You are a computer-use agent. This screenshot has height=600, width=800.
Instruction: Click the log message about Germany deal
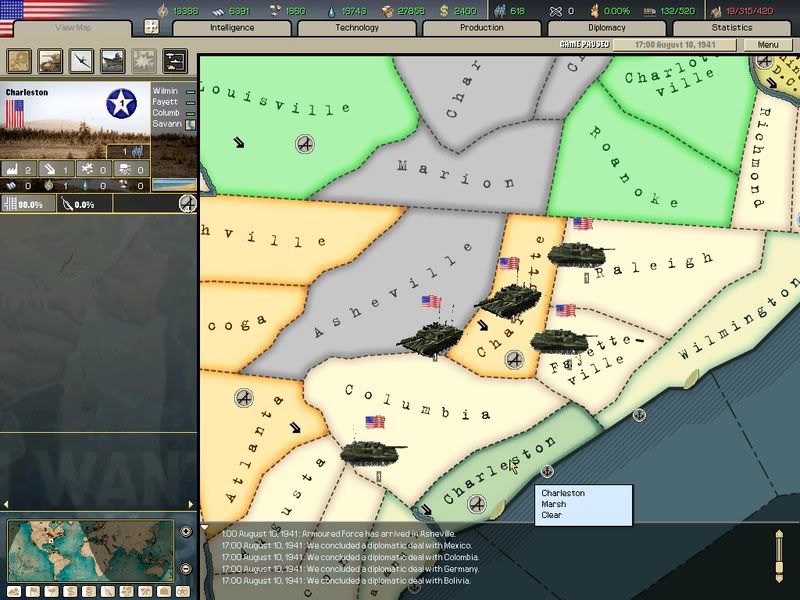click(x=349, y=569)
